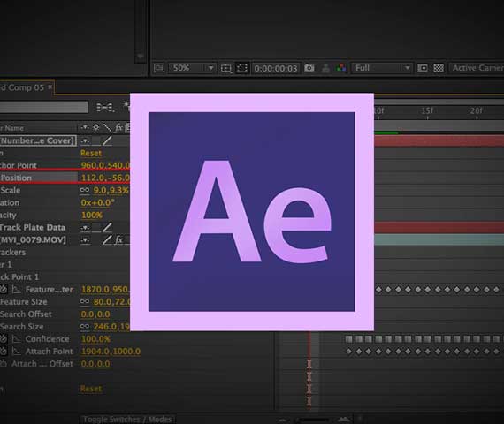Screen dimensions: 504x424
Task: Click the timeline search field
Action: [x=43, y=107]
